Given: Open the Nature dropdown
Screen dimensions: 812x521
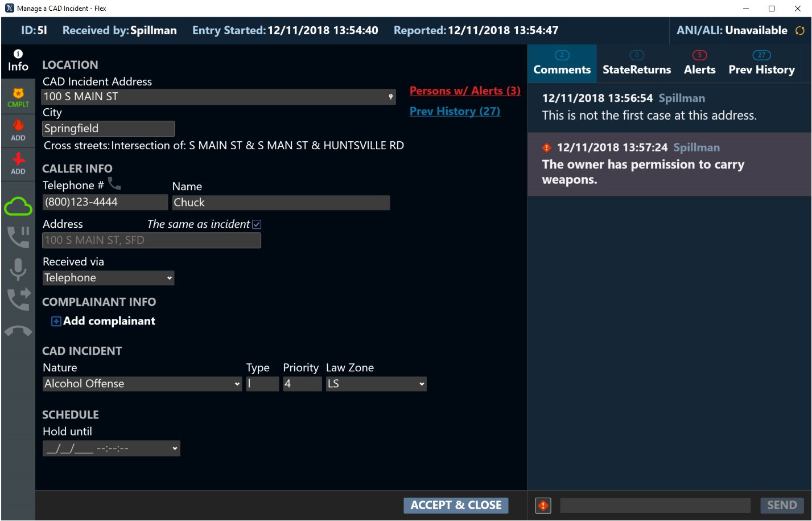Looking at the screenshot, I should coord(142,384).
